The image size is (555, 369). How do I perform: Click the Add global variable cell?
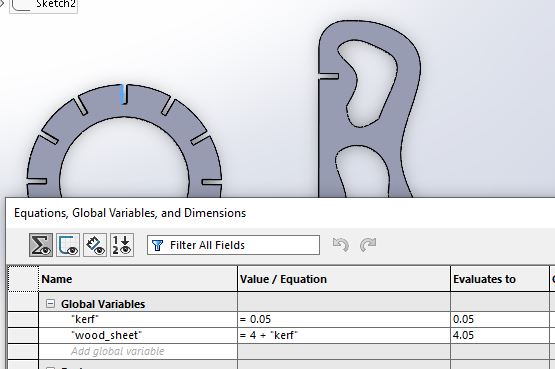click(x=138, y=351)
